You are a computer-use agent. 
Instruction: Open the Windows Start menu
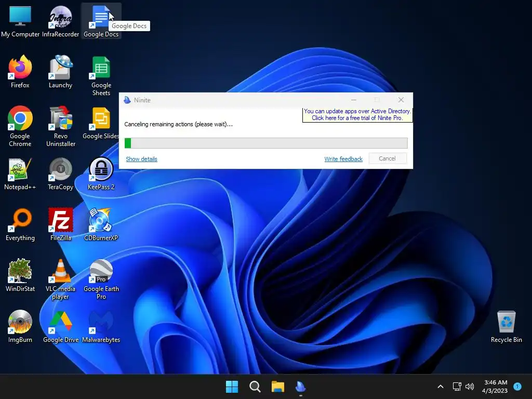pyautogui.click(x=232, y=387)
